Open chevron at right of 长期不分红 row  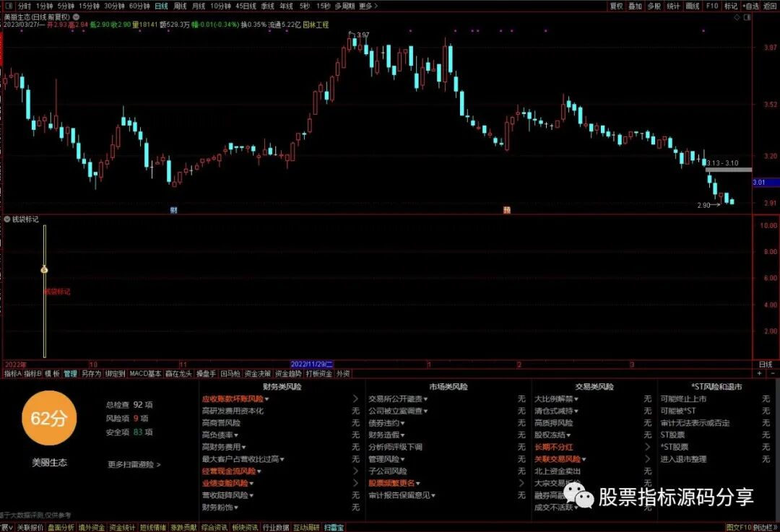(x=648, y=447)
